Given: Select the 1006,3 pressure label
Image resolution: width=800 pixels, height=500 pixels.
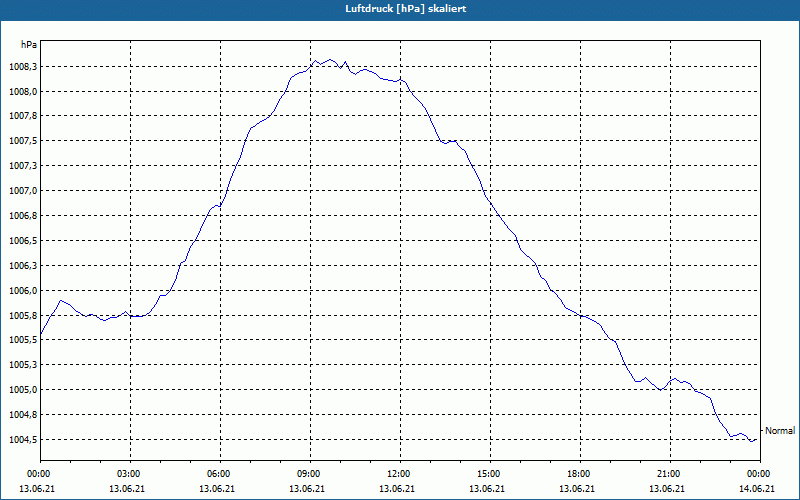Looking at the screenshot, I should [23, 266].
